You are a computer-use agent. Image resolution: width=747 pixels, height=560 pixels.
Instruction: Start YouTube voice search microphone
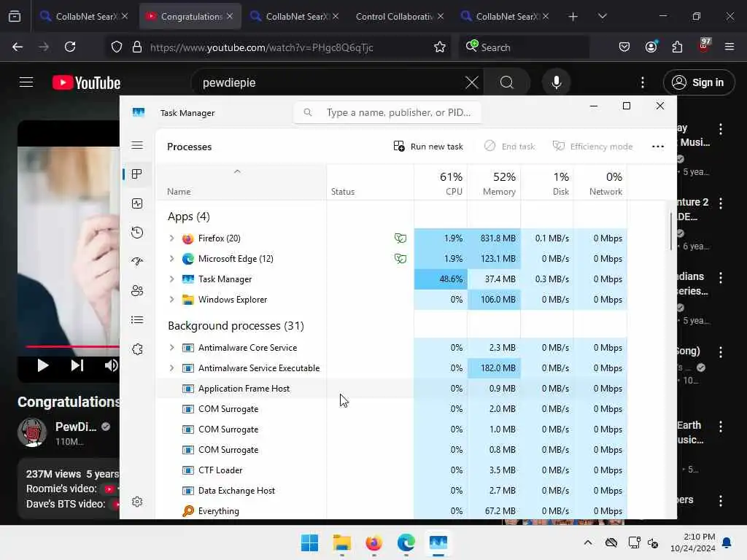556,82
